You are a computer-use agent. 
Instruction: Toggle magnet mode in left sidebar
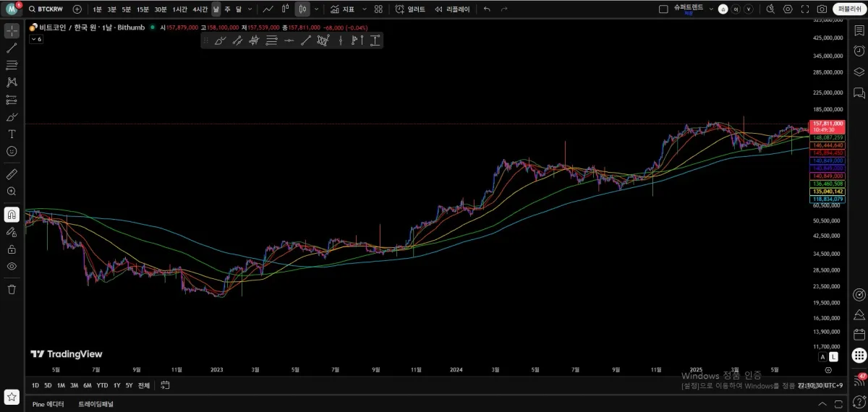[12, 215]
